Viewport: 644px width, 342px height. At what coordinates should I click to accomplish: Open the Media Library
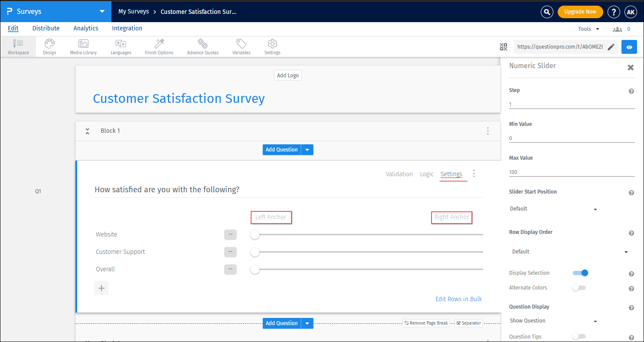coord(83,46)
